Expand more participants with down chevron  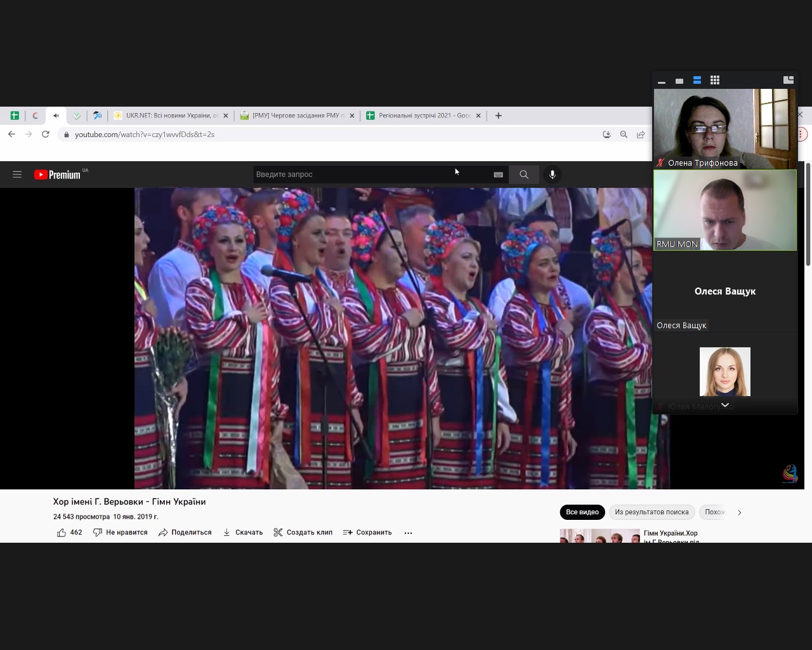pyautogui.click(x=724, y=405)
